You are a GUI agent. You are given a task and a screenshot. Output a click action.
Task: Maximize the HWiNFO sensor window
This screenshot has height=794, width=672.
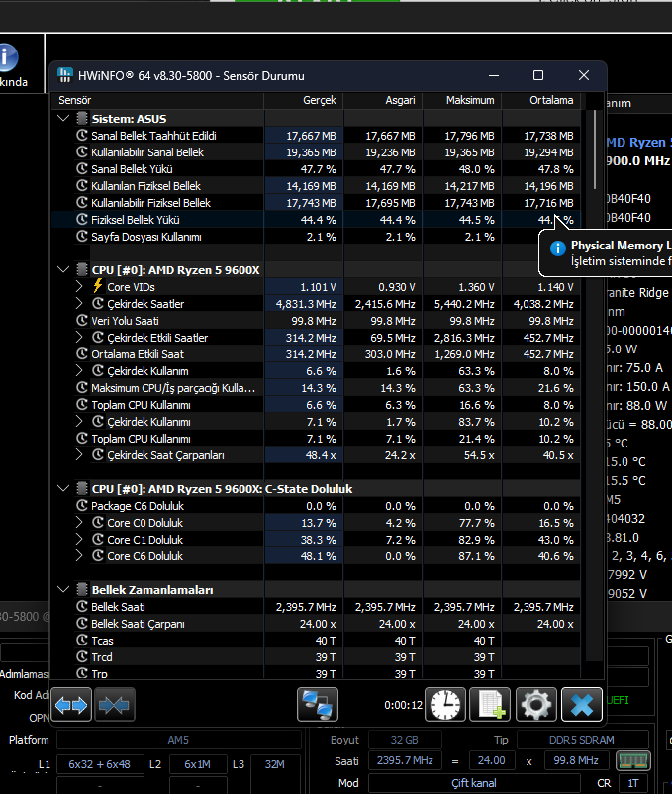tap(538, 75)
